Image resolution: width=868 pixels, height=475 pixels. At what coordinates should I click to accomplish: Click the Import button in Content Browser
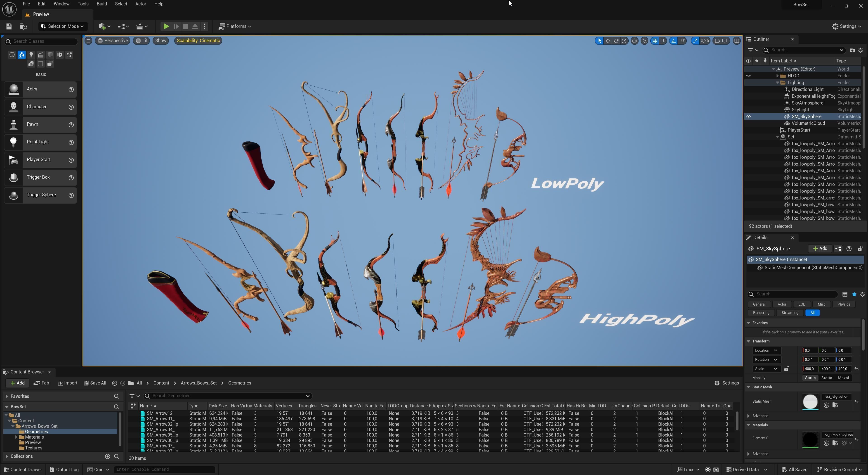coord(68,383)
